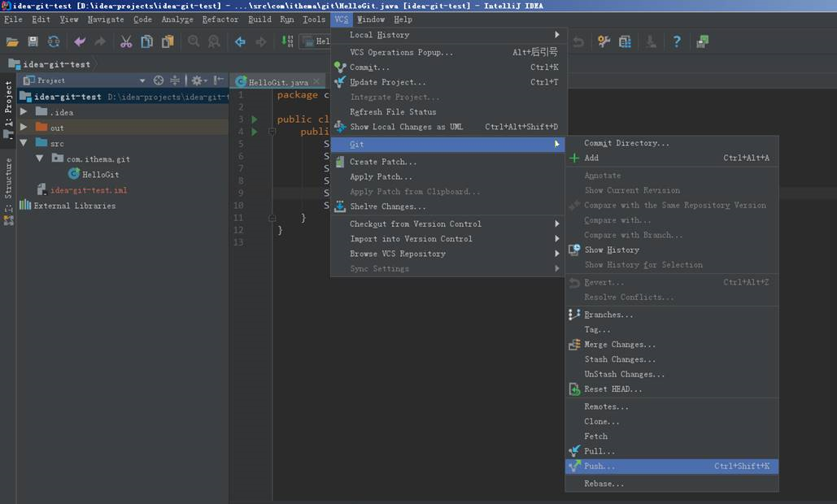
Task: Open the Project view dropdown arrow
Action: pyautogui.click(x=142, y=80)
